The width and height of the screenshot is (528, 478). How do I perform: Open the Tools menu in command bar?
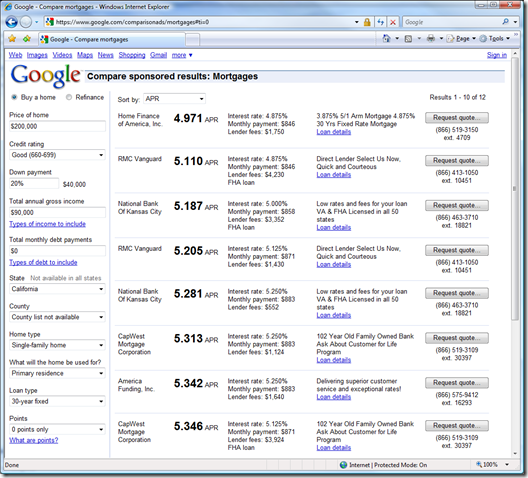[x=495, y=39]
